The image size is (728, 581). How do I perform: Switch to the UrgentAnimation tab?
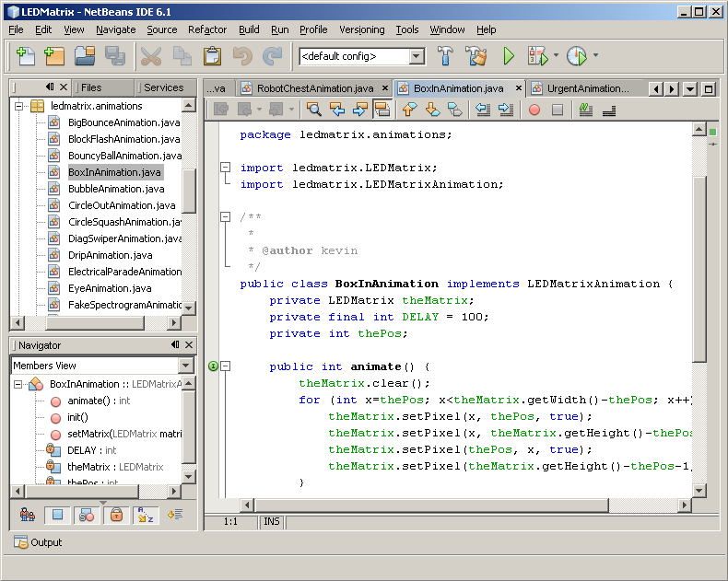pos(587,88)
